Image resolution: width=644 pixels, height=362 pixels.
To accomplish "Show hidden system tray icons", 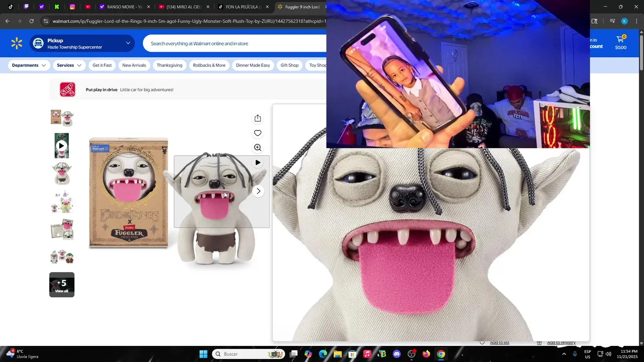I will pyautogui.click(x=563, y=354).
